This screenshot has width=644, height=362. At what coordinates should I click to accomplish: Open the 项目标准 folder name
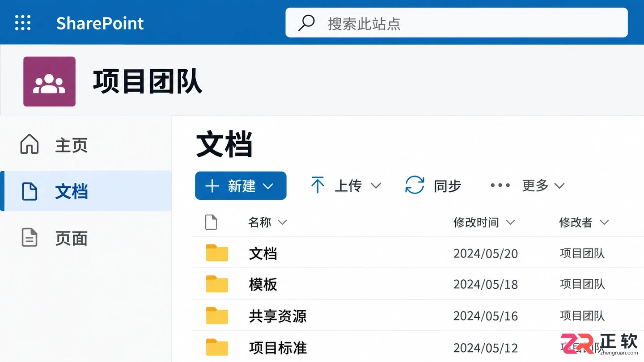278,348
